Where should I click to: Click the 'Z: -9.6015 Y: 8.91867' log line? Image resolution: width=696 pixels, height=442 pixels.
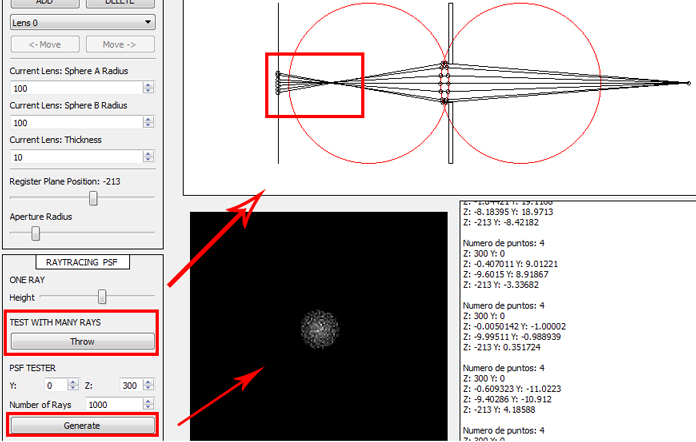(506, 274)
